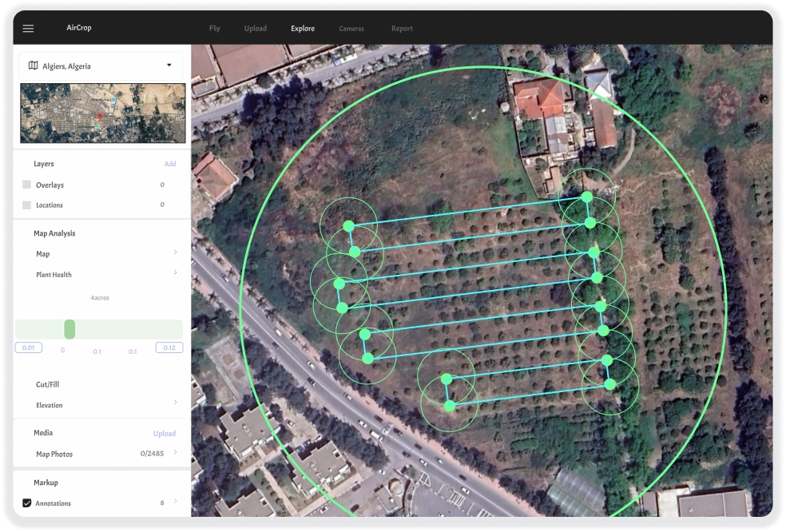
Task: Click Upload next to Media
Action: point(165,433)
